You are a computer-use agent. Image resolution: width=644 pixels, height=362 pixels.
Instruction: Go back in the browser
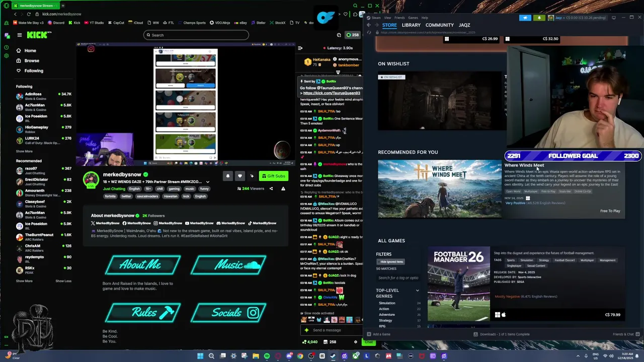(x=16, y=14)
